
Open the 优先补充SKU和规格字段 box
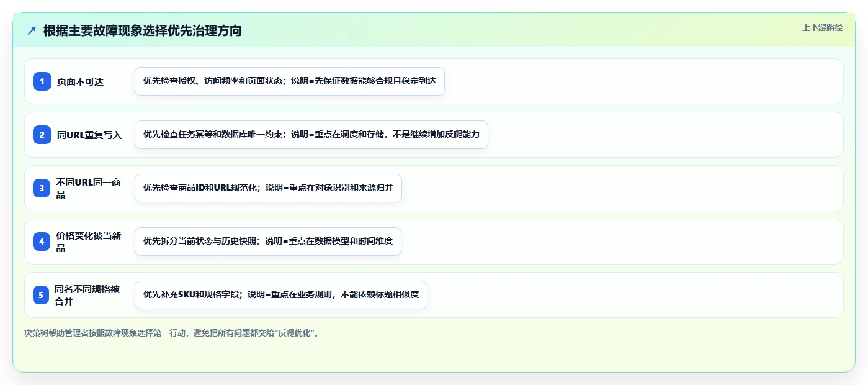click(281, 295)
